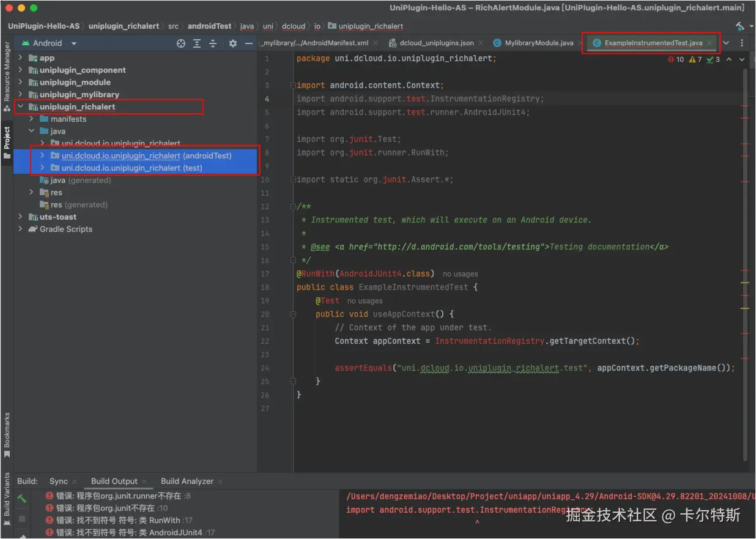Expand the uniplugin_module node
Viewport: 756px width, 539px height.
click(x=20, y=82)
